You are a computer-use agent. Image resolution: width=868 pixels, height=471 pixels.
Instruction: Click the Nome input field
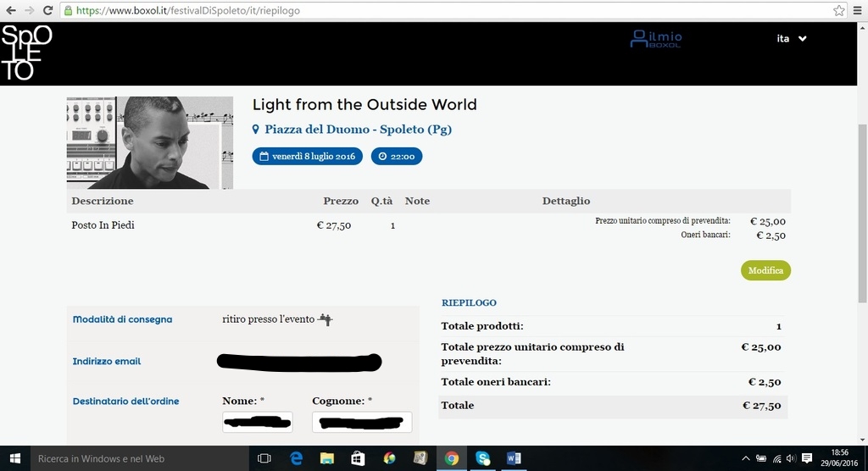pos(257,421)
